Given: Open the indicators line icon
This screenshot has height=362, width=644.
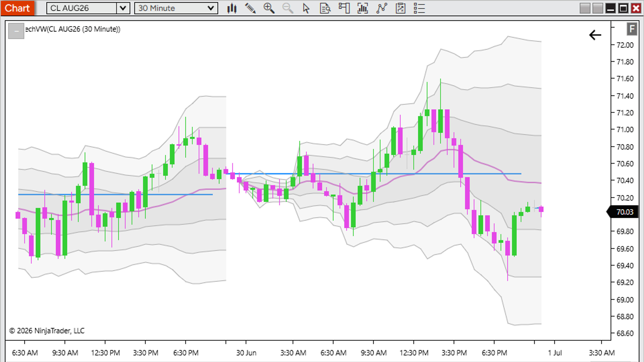Looking at the screenshot, I should tap(382, 8).
